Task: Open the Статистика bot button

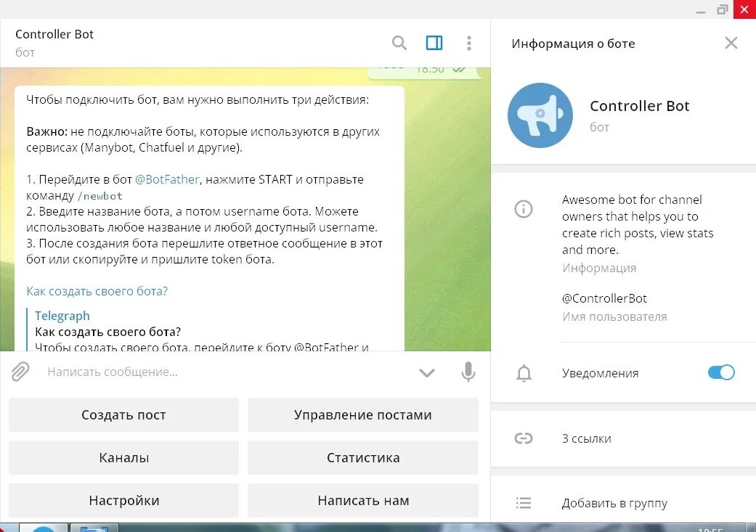Action: pyautogui.click(x=363, y=458)
